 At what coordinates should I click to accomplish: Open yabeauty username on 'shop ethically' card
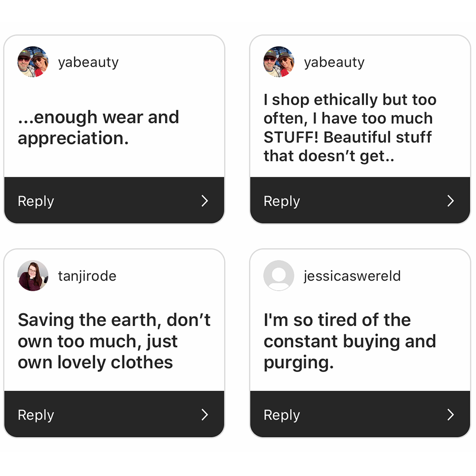pos(334,62)
